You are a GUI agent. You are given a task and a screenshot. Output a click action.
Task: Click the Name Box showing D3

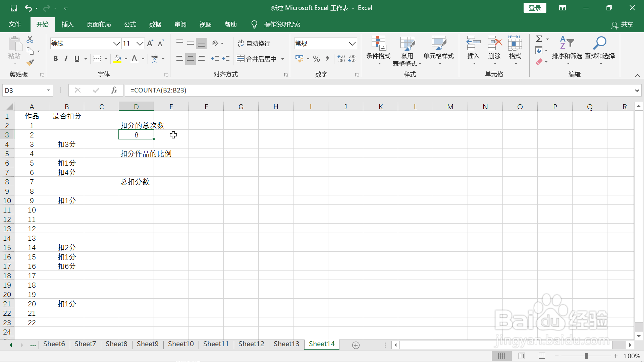23,90
